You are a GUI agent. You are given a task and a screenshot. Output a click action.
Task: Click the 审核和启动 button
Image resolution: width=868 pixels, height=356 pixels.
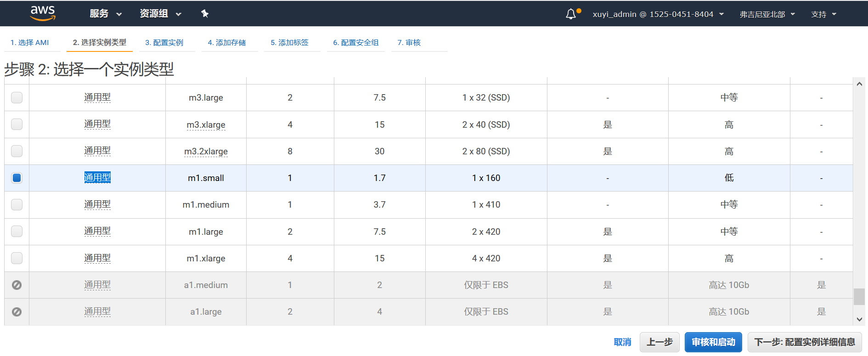713,342
